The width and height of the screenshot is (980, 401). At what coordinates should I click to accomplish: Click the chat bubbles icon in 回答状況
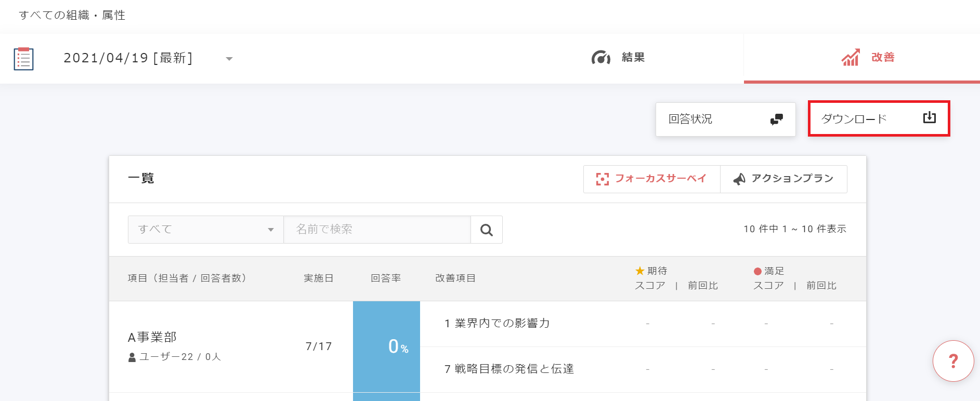776,119
